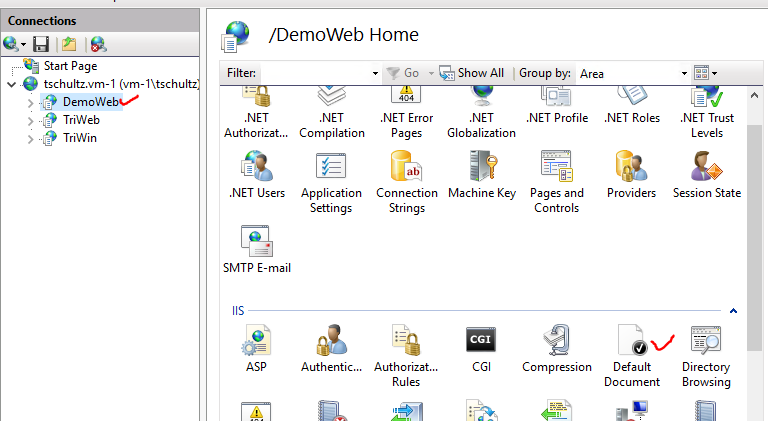Viewport: 768px width, 421px height.
Task: Open the Go button dropdown arrow
Action: (431, 73)
